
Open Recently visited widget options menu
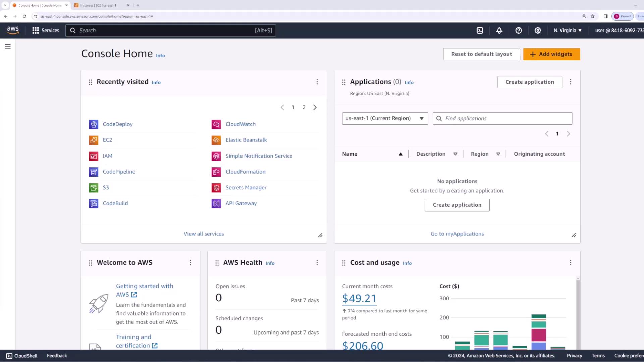point(317,82)
